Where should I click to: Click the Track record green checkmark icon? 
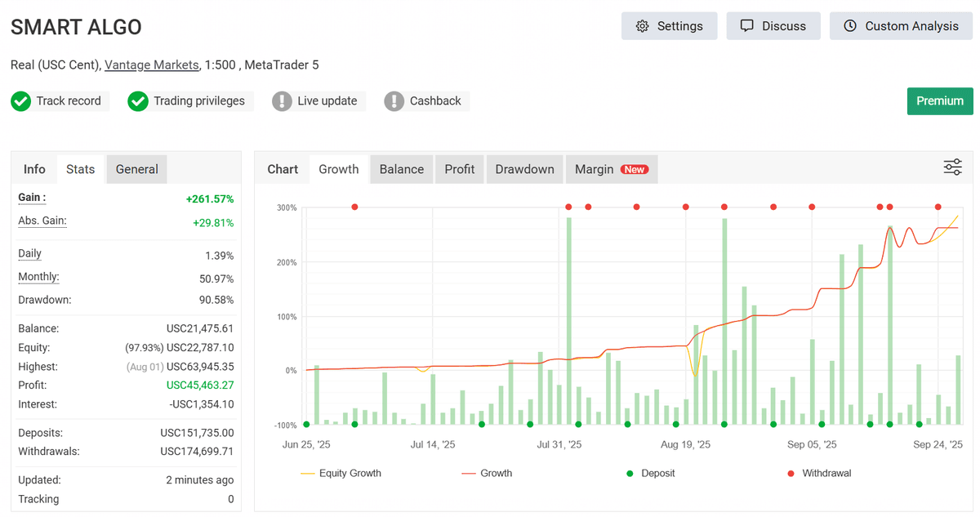(x=20, y=101)
